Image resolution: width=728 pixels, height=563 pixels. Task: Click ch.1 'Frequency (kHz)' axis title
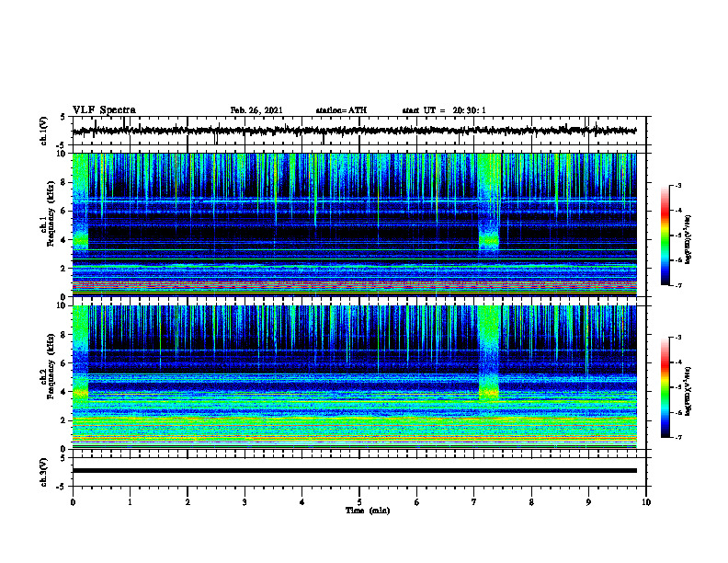click(51, 212)
